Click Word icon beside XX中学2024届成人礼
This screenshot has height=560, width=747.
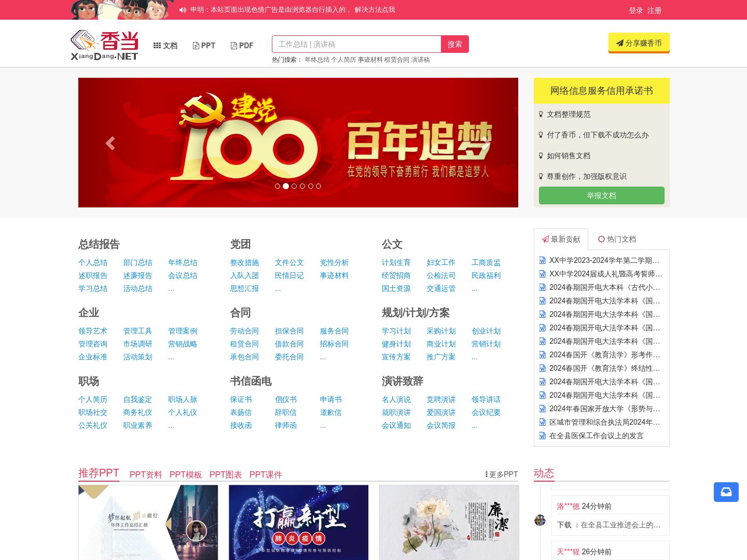click(543, 274)
